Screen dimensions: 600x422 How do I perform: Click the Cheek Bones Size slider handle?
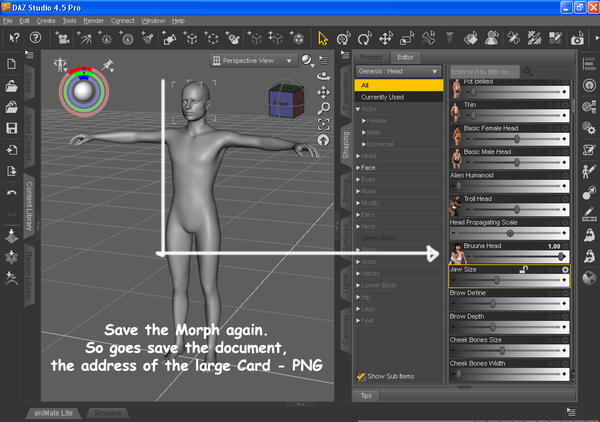(x=502, y=350)
